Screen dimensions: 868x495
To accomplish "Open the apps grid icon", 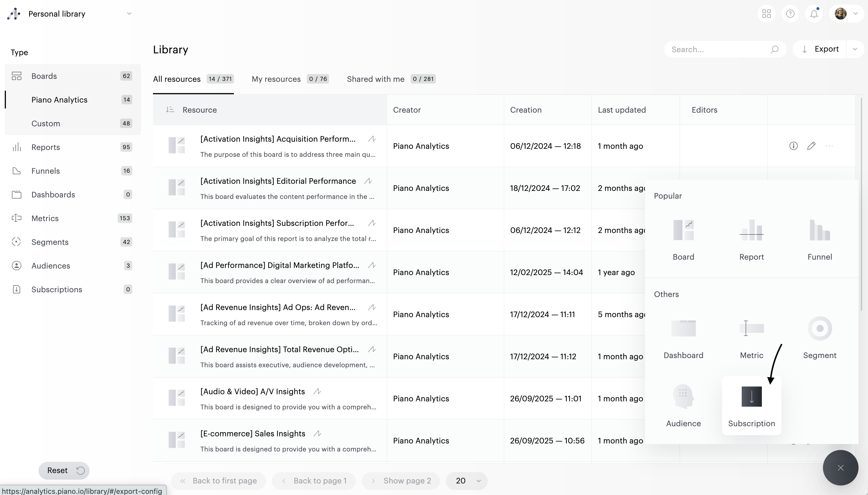I will coord(766,14).
